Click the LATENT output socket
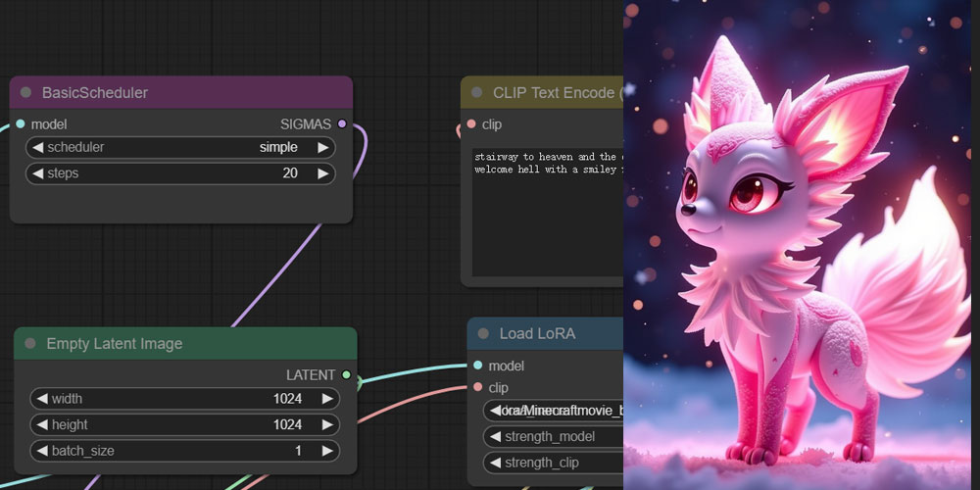Image resolution: width=980 pixels, height=490 pixels. [x=346, y=375]
